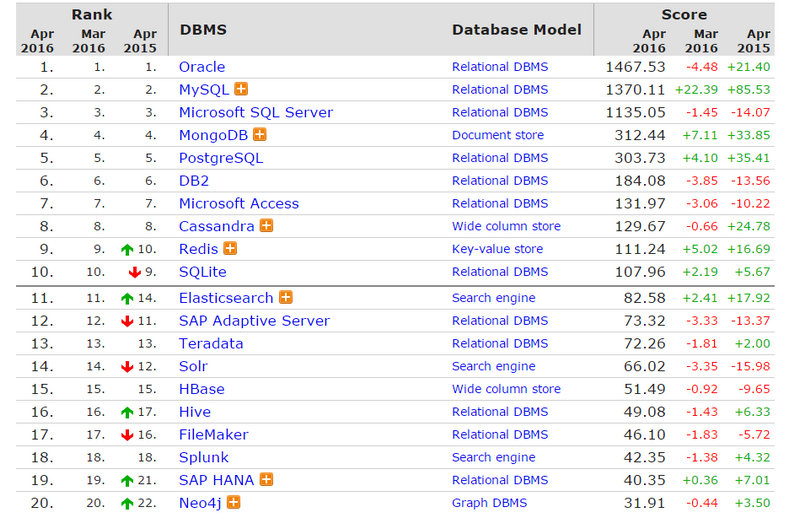Click Relational DBMS in the Teradata row
The height and width of the screenshot is (513, 800).
click(x=500, y=344)
